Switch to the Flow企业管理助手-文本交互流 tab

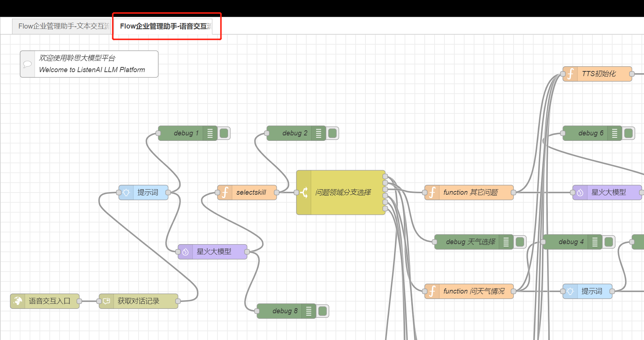[62, 26]
